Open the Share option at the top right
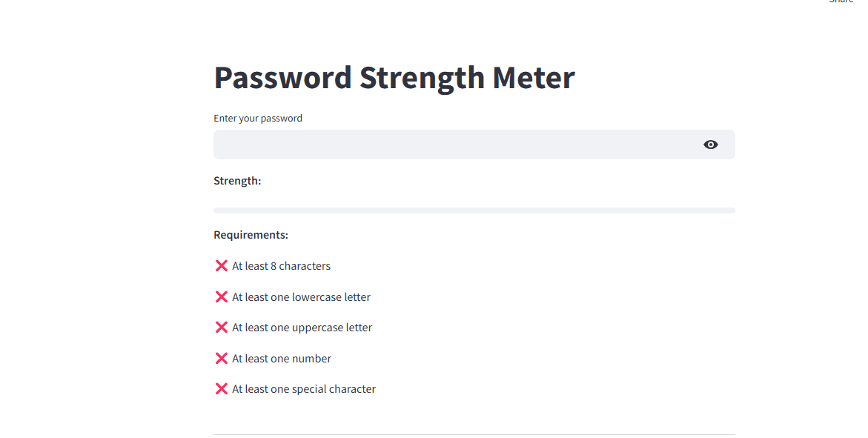 (841, 3)
